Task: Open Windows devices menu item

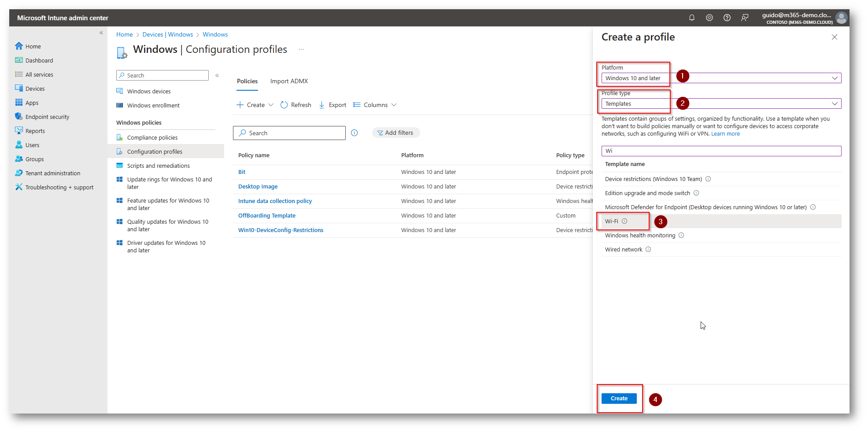Action: pos(149,91)
